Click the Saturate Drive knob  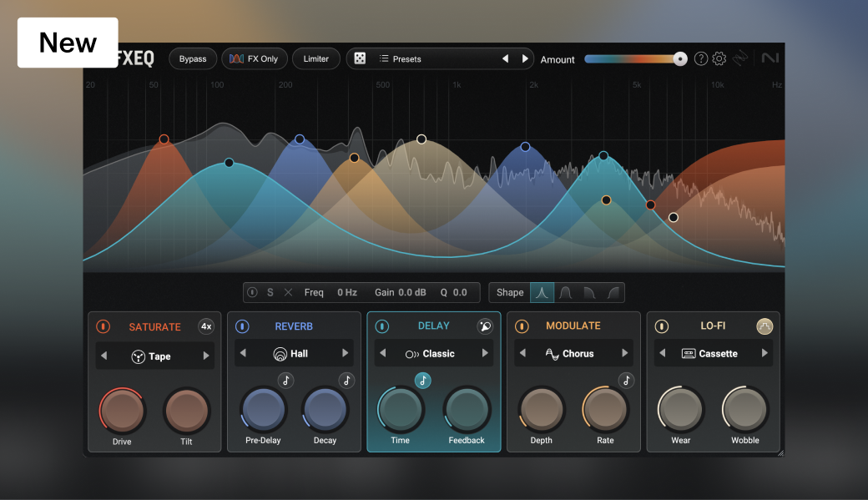pyautogui.click(x=123, y=412)
